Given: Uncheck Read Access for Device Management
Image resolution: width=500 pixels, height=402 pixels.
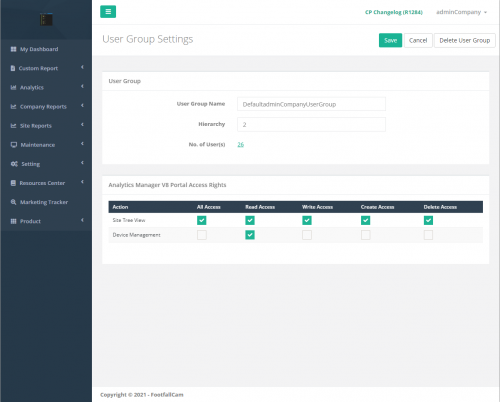Looking at the screenshot, I should (250, 235).
